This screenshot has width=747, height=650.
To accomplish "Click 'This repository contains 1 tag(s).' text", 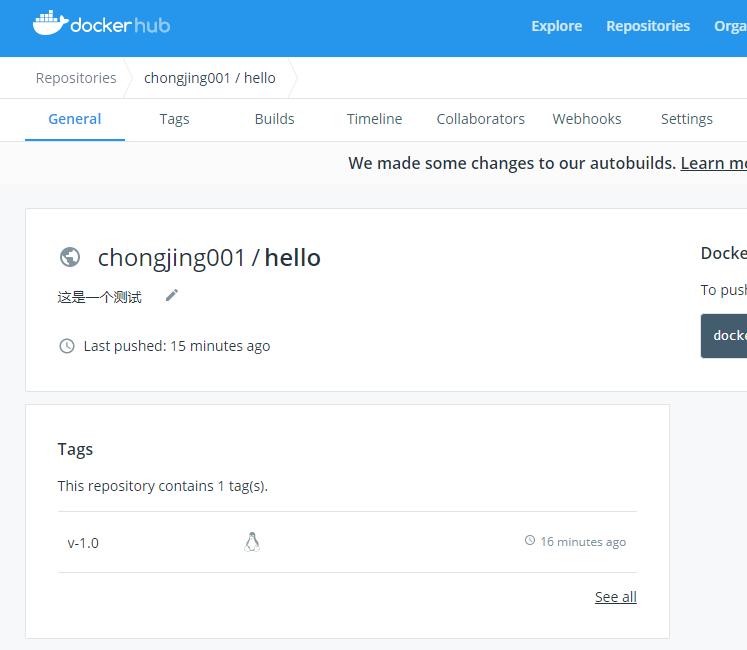I will 163,486.
